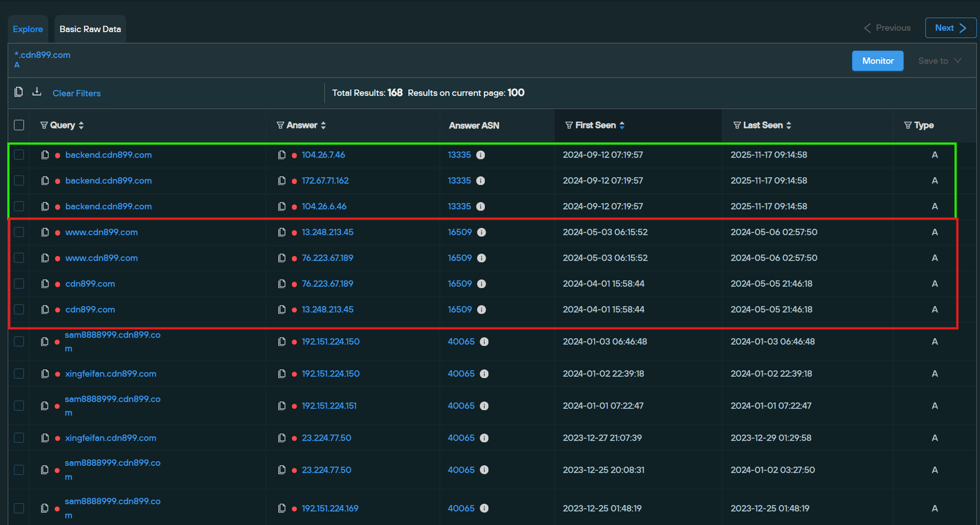This screenshot has width=980, height=525.
Task: Sort by the First Seen column arrows
Action: pos(622,125)
